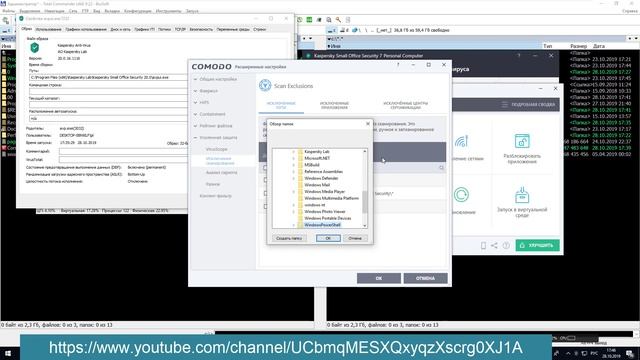Select the Windows Defender folder
Image resolution: width=640 pixels, height=360 pixels.
[321, 178]
